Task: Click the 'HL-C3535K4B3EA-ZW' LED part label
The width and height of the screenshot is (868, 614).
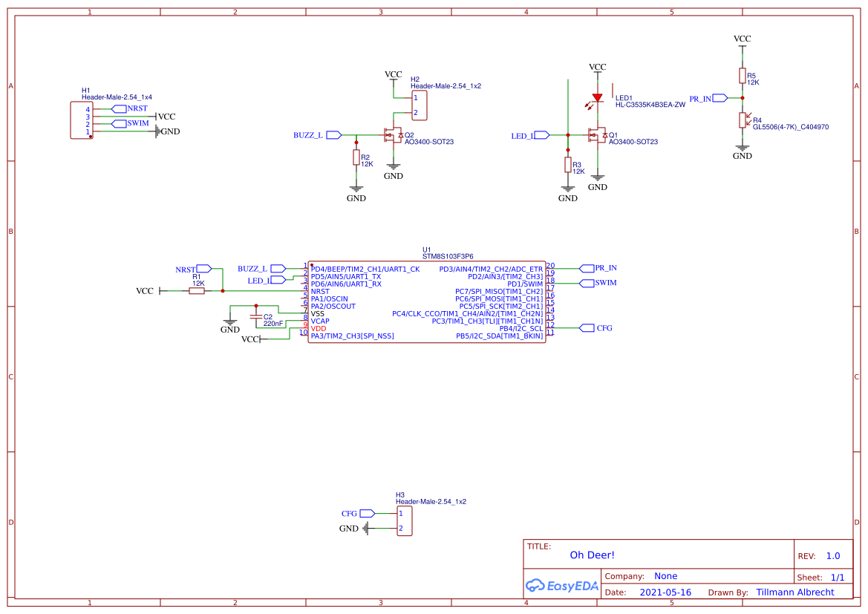Action: pos(650,105)
